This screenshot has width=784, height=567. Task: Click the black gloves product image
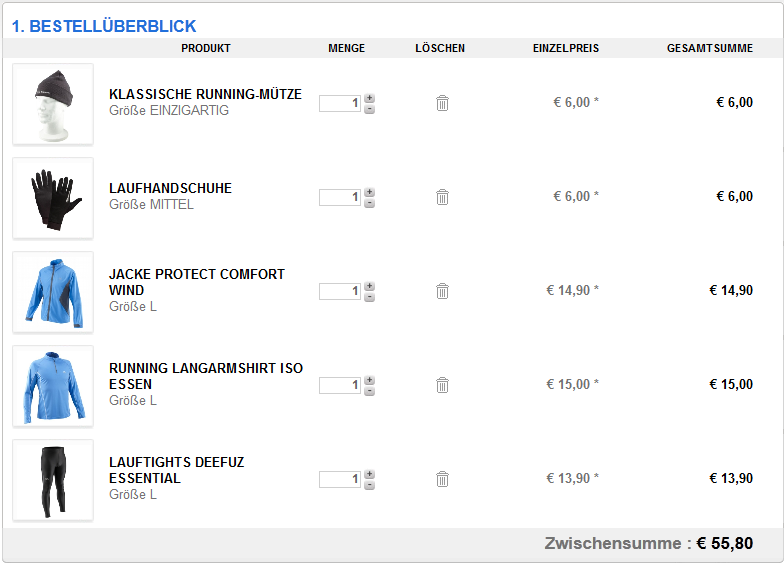53,198
